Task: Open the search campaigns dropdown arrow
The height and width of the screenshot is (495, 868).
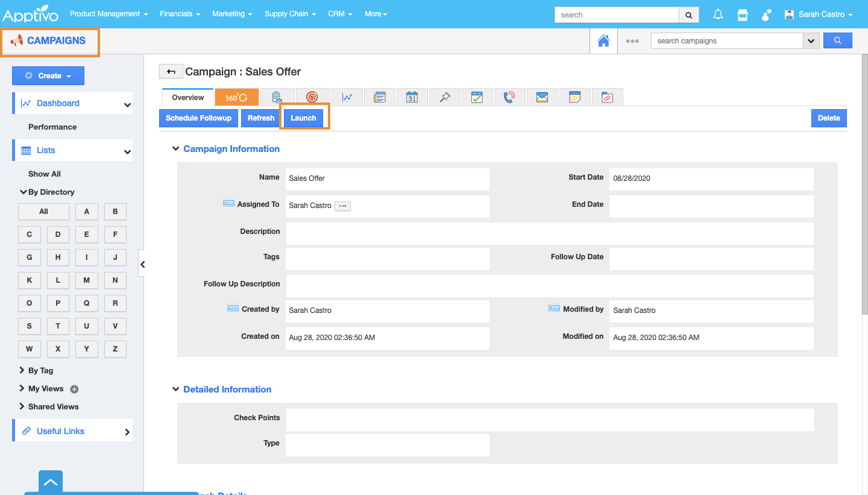Action: 811,41
